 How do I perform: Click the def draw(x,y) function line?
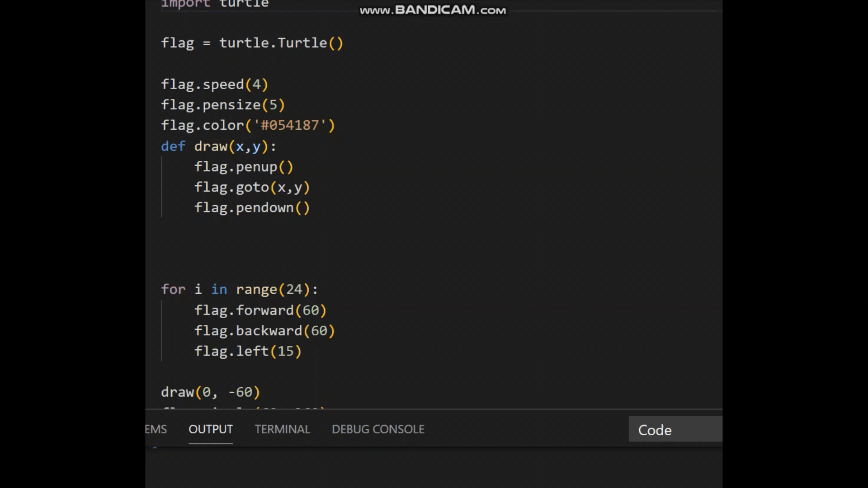coord(218,146)
